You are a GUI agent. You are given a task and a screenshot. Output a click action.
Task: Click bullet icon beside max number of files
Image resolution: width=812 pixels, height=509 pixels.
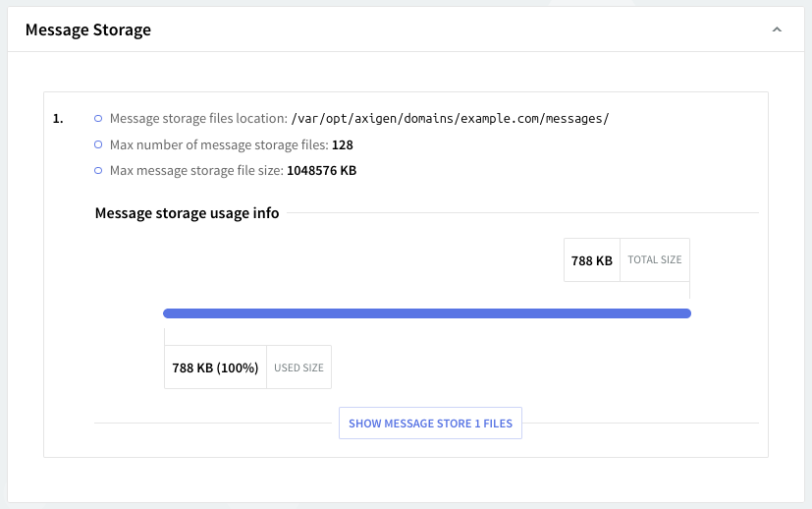coord(98,144)
